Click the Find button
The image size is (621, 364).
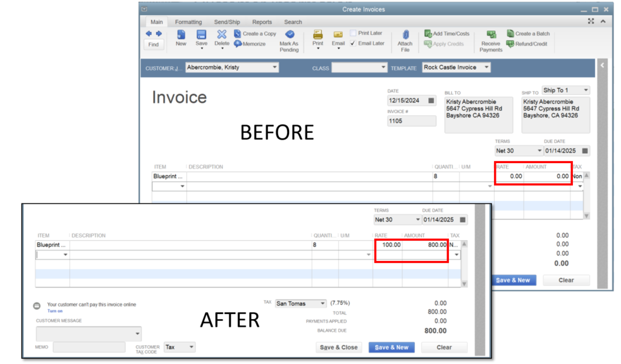point(154,44)
